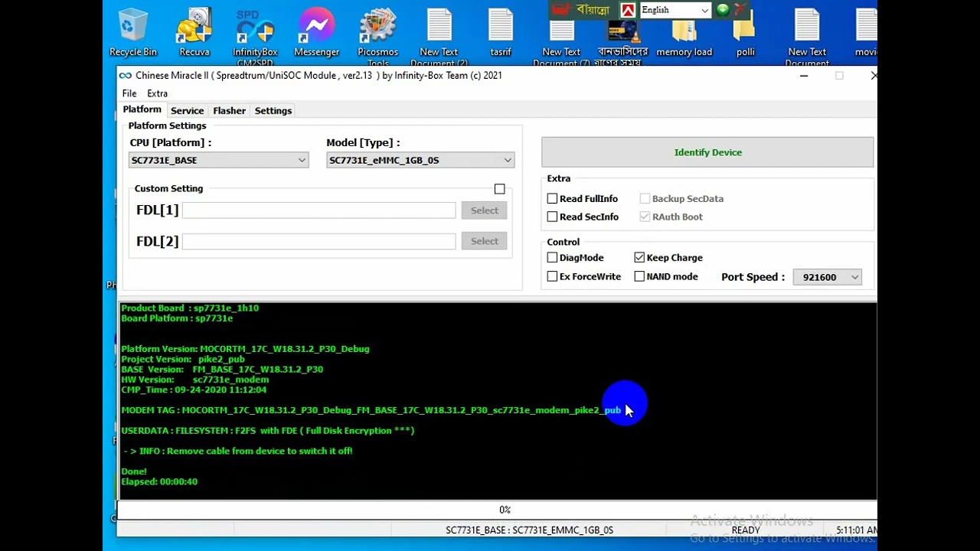The width and height of the screenshot is (980, 551).
Task: Expand the Port Speed dropdown
Action: pos(828,277)
